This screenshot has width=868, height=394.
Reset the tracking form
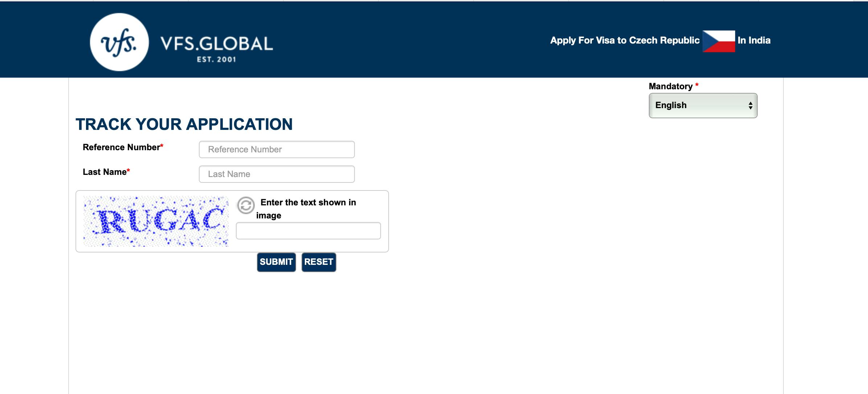coord(319,262)
